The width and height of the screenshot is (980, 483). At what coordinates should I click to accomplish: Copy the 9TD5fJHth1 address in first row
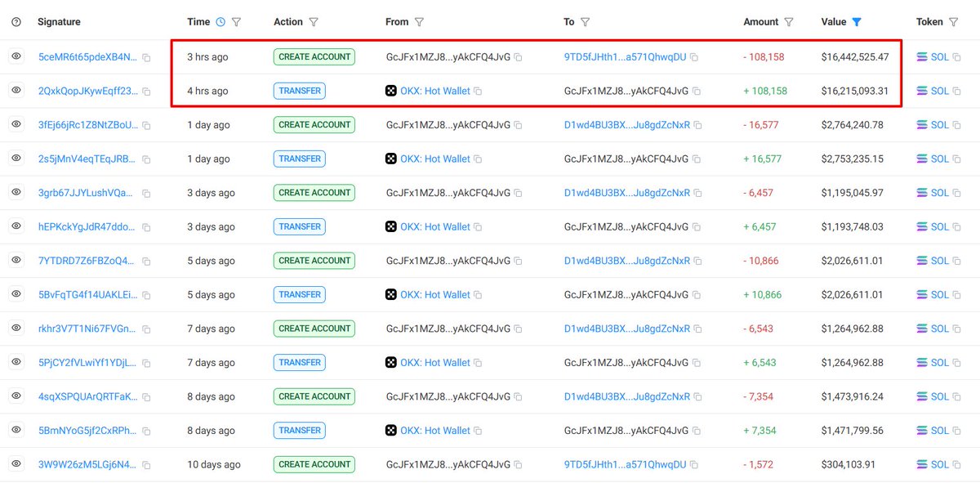coord(694,57)
